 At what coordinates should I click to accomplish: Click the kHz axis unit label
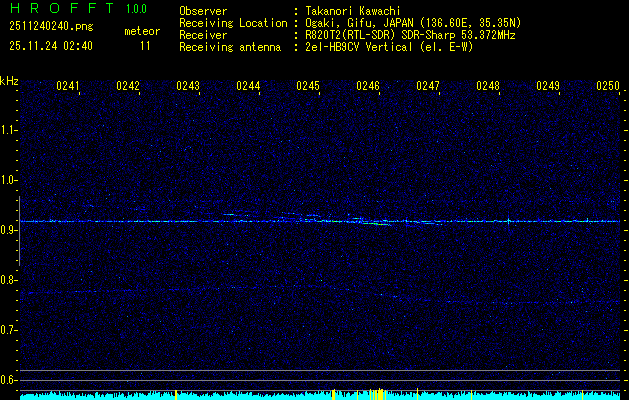point(10,80)
